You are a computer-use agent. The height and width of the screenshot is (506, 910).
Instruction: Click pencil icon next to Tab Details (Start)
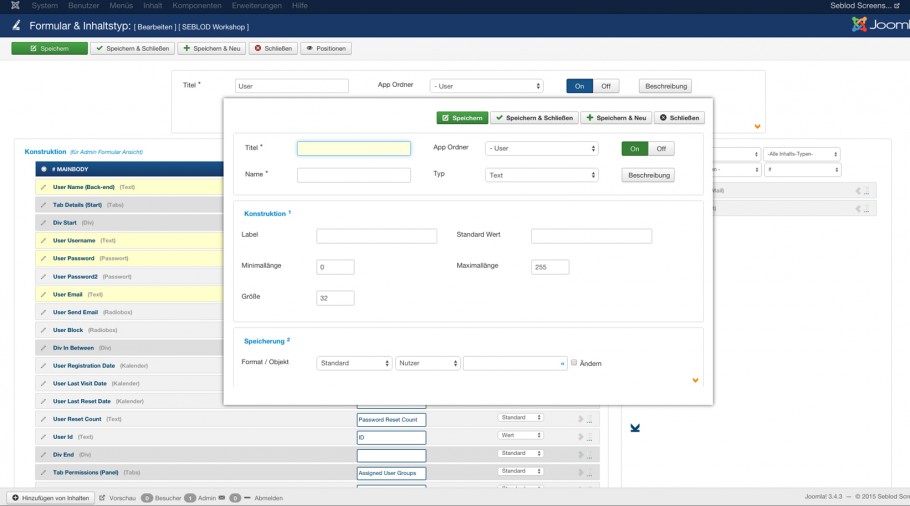point(44,205)
